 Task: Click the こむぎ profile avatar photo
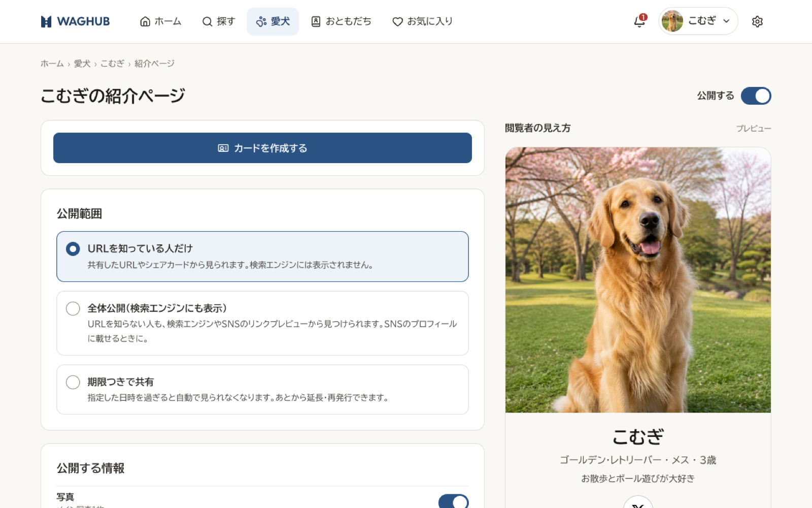(672, 21)
